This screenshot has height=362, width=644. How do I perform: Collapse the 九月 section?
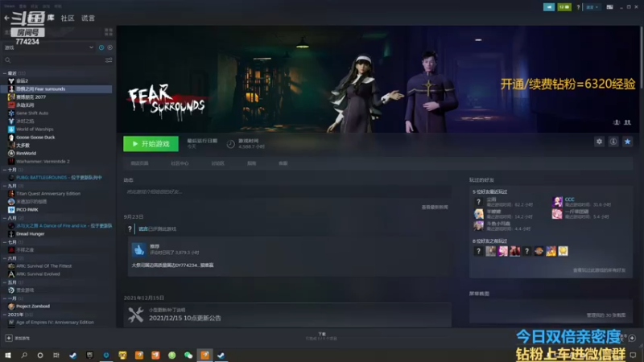pos(5,186)
